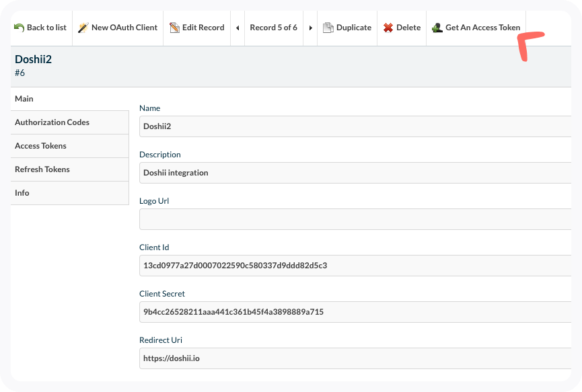Select the Main tab in sidebar
Screen dimensions: 582x392
point(70,99)
